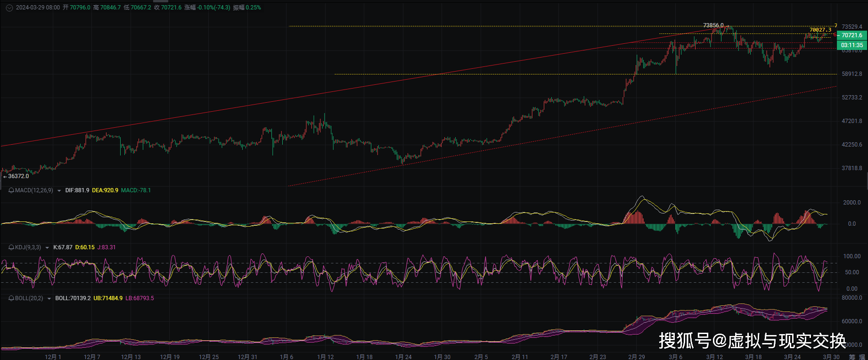Click the green countdown timer 03:11:35

[x=852, y=45]
